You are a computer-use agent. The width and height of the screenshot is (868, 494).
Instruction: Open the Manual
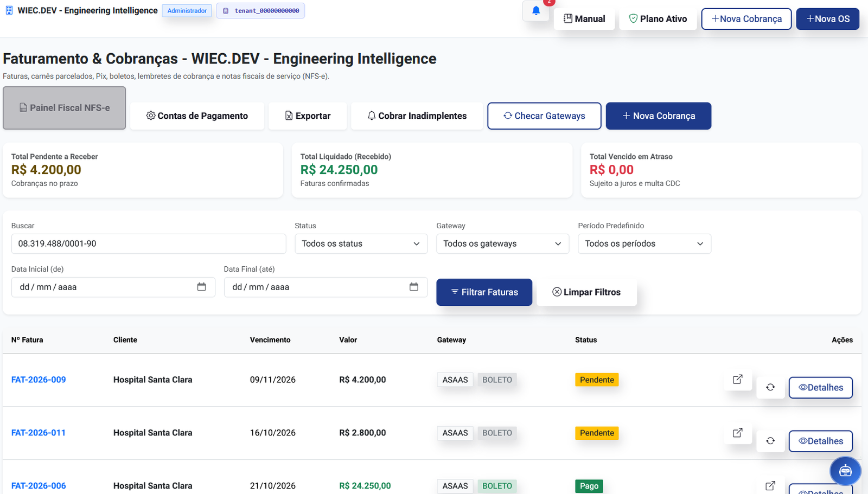(584, 19)
